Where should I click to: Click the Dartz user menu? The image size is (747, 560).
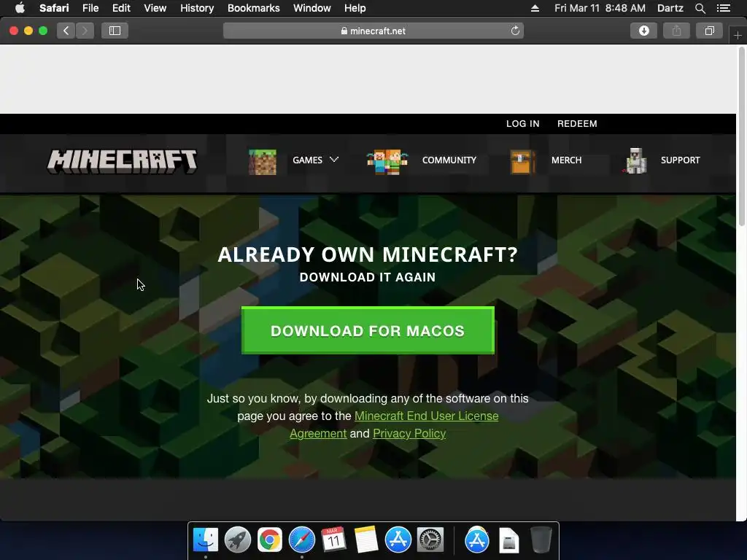670,8
